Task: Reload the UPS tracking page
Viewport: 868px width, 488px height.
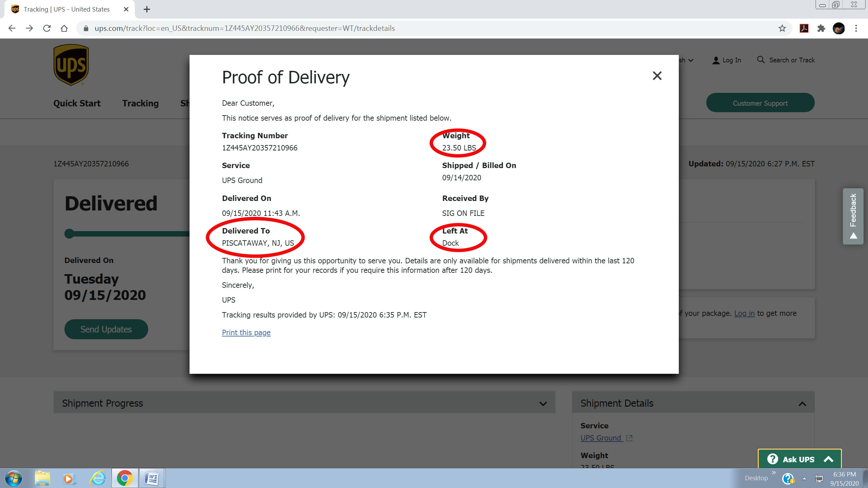Action: tap(47, 28)
